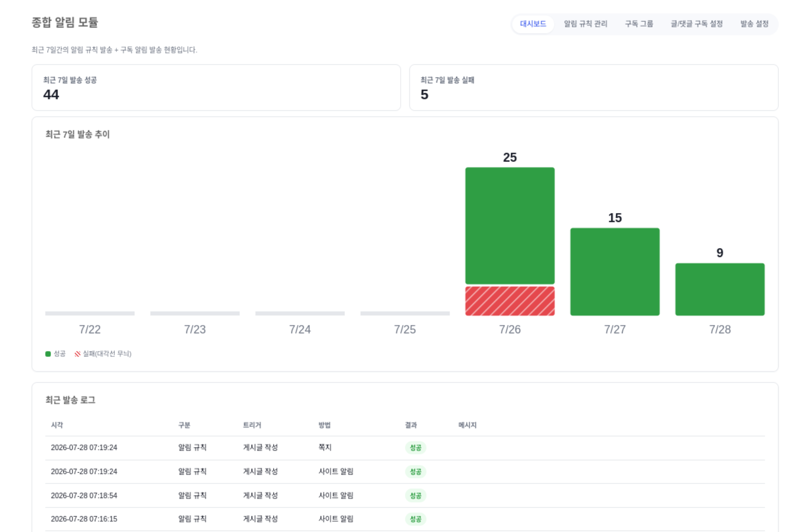Select the 07:18:54 log row
This screenshot has width=806, height=532.
[x=405, y=495]
